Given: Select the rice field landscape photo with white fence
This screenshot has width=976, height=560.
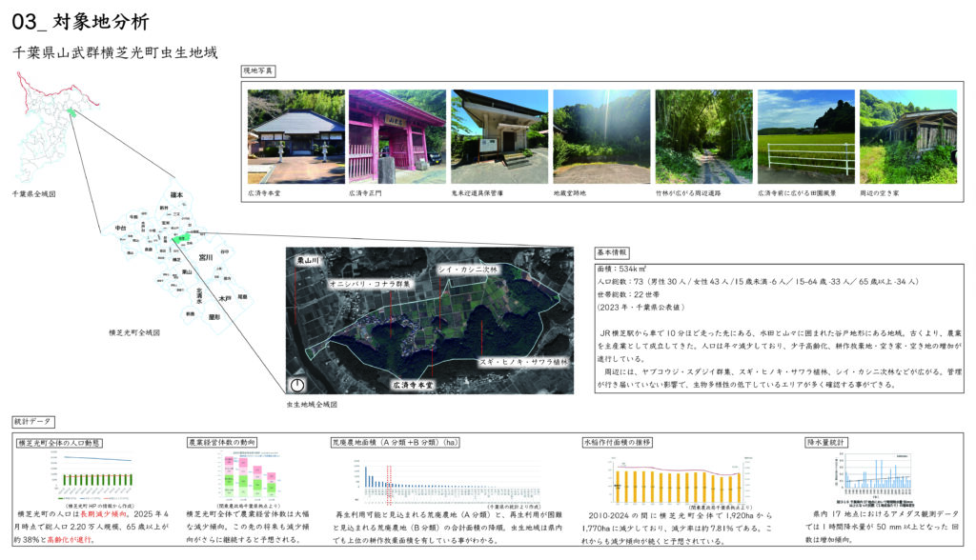Looking at the screenshot, I should pos(804,136).
